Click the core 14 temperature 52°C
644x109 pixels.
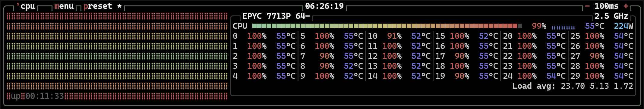click(x=421, y=76)
